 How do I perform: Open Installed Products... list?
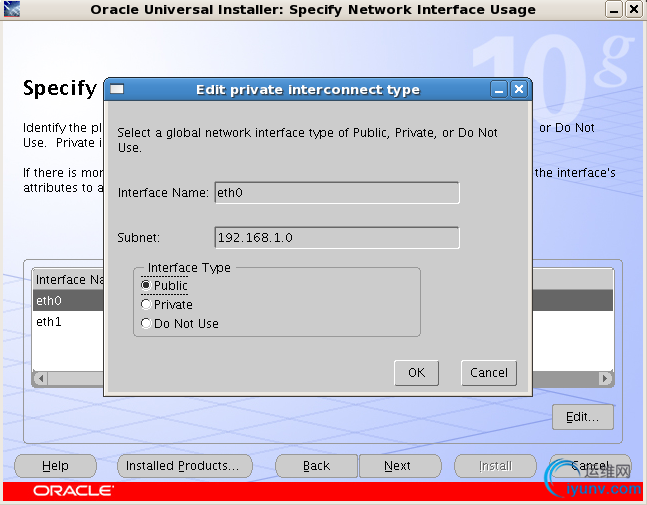pos(184,466)
